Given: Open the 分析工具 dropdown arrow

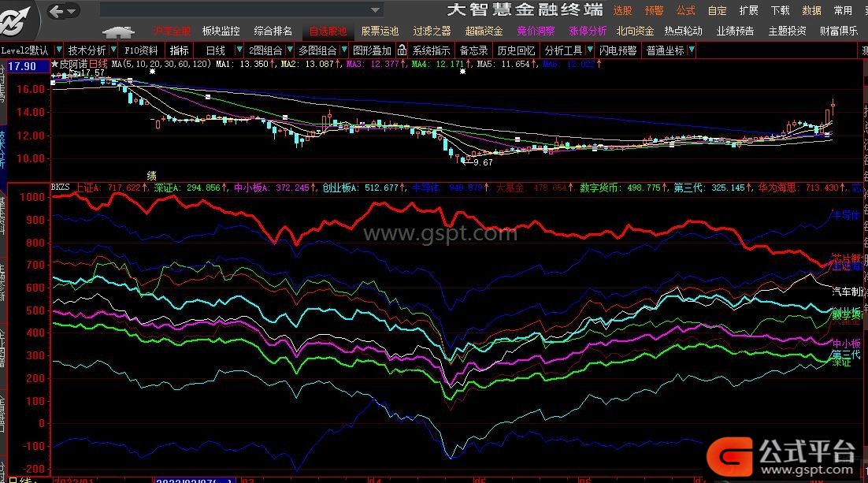Looking at the screenshot, I should pos(590,50).
